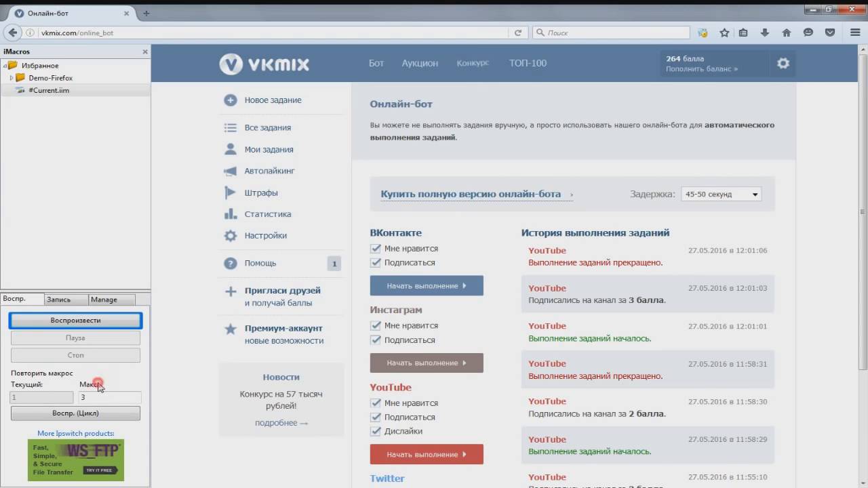This screenshot has height=488, width=868.
Task: Expand the Demo-Firefox folder arrow
Action: coord(12,78)
